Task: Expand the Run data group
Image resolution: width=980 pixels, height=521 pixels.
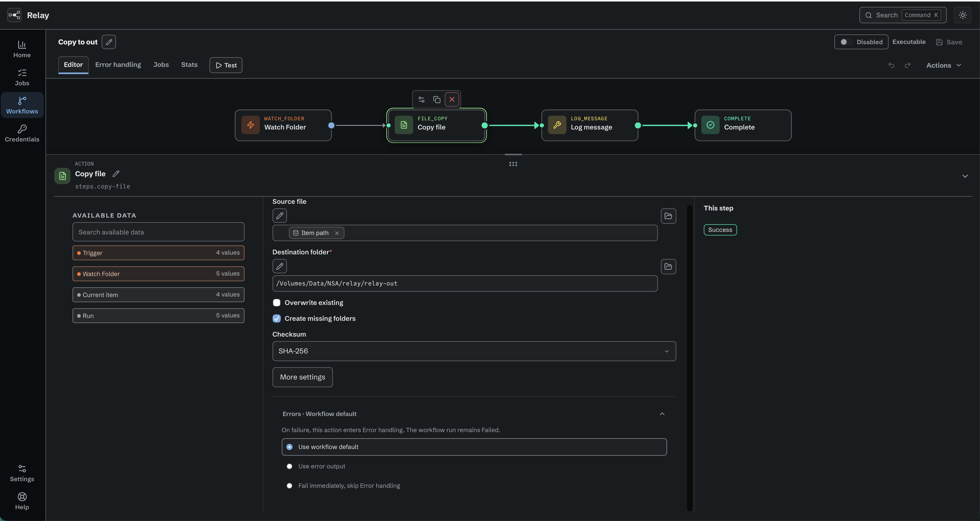Action: [x=158, y=316]
